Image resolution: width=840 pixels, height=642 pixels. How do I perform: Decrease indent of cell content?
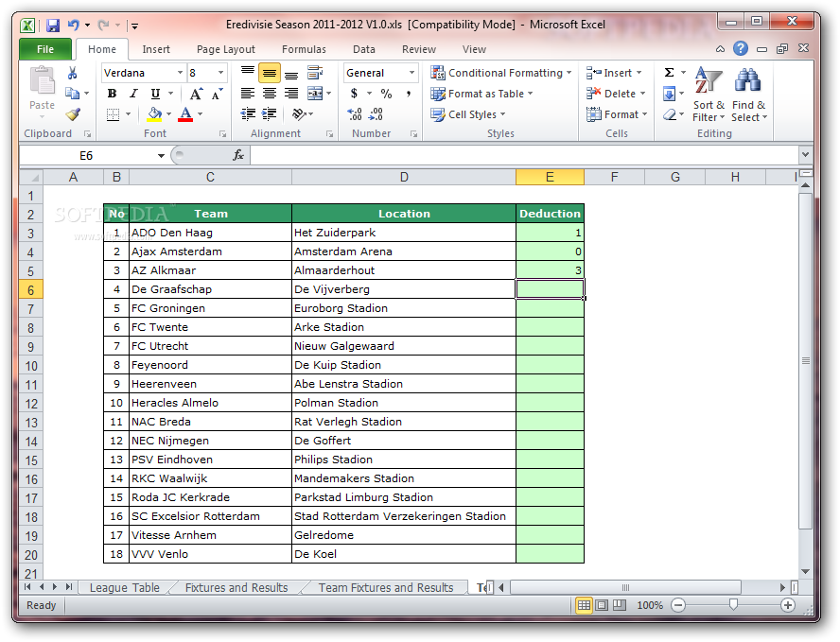(x=248, y=114)
